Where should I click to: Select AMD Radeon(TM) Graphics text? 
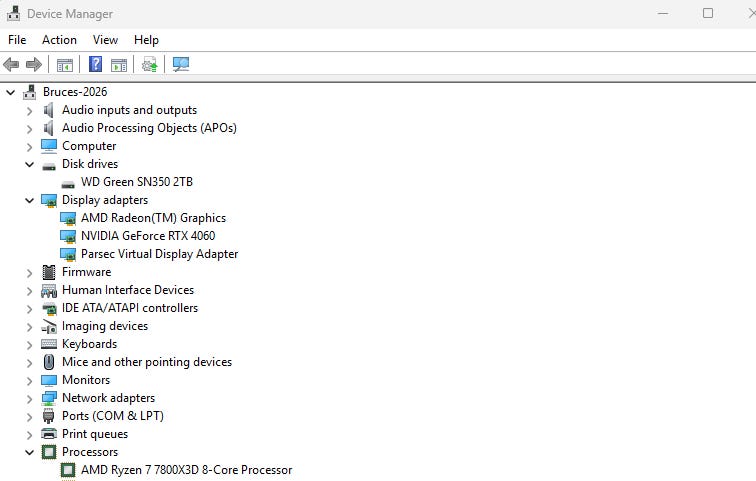[x=153, y=218]
